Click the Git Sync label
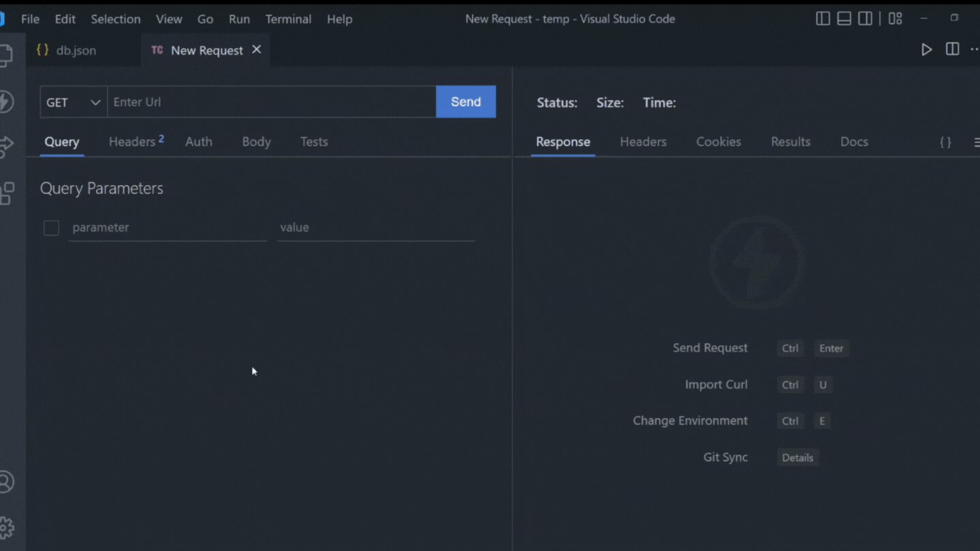The width and height of the screenshot is (980, 551). 725,457
